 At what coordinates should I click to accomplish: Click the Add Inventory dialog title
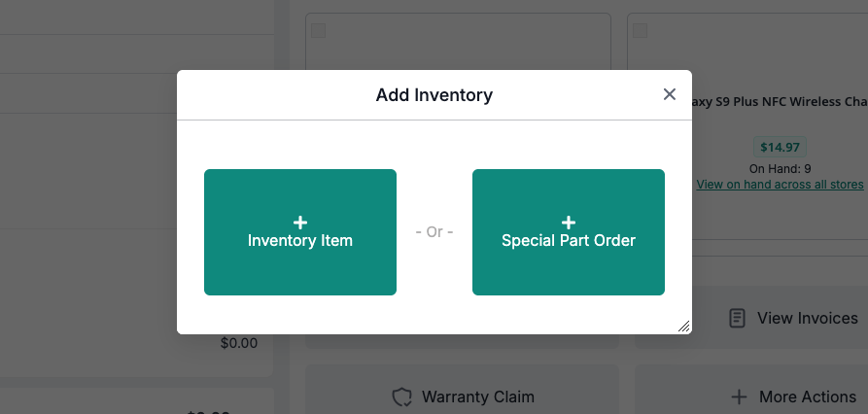(x=434, y=95)
